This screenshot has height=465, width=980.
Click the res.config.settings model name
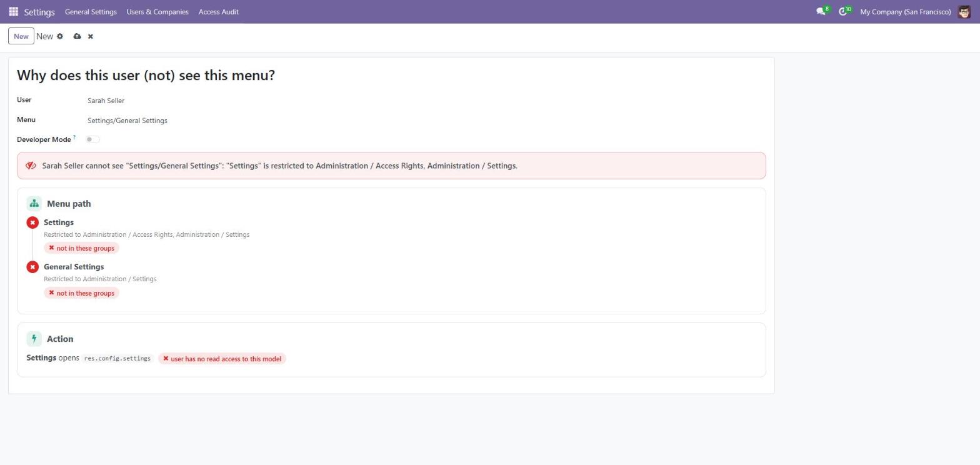pyautogui.click(x=117, y=359)
